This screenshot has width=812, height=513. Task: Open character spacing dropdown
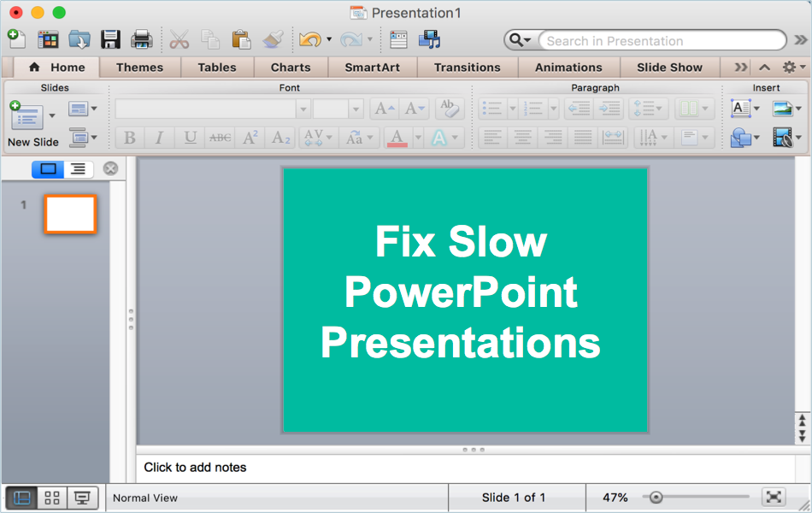(317, 138)
